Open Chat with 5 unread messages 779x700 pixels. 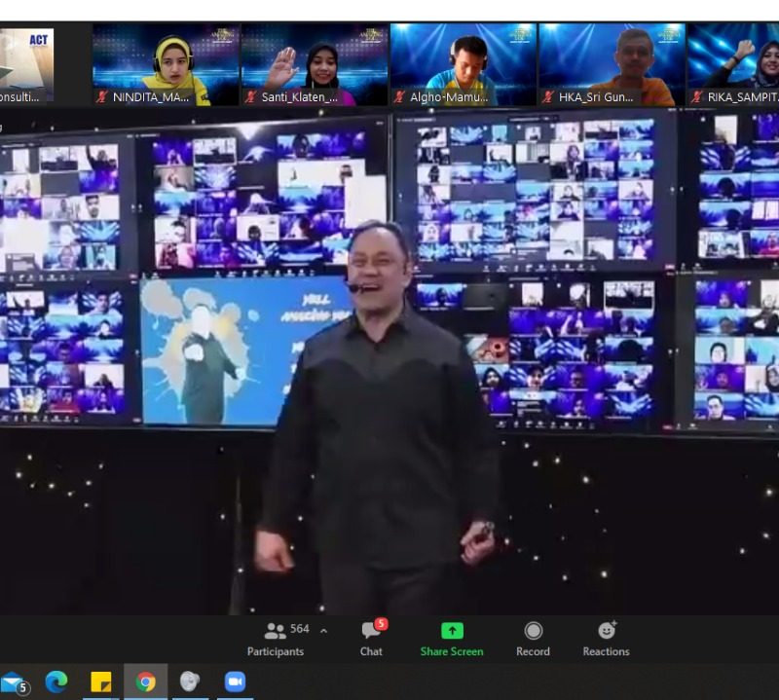point(371,639)
